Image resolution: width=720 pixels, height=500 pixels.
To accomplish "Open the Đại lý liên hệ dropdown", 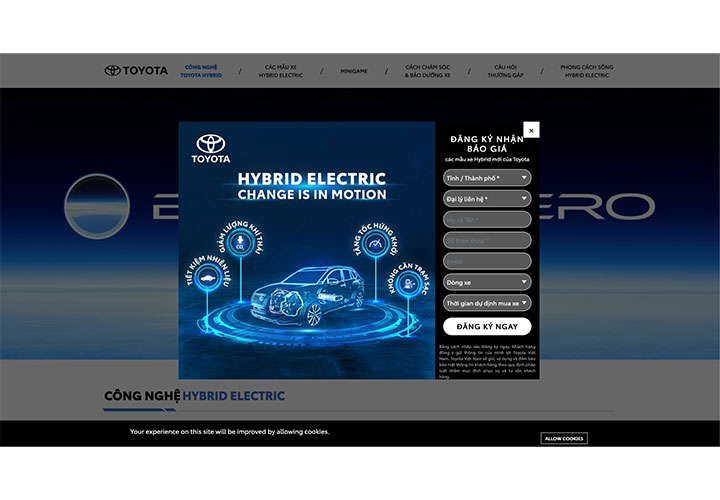I will [487, 199].
